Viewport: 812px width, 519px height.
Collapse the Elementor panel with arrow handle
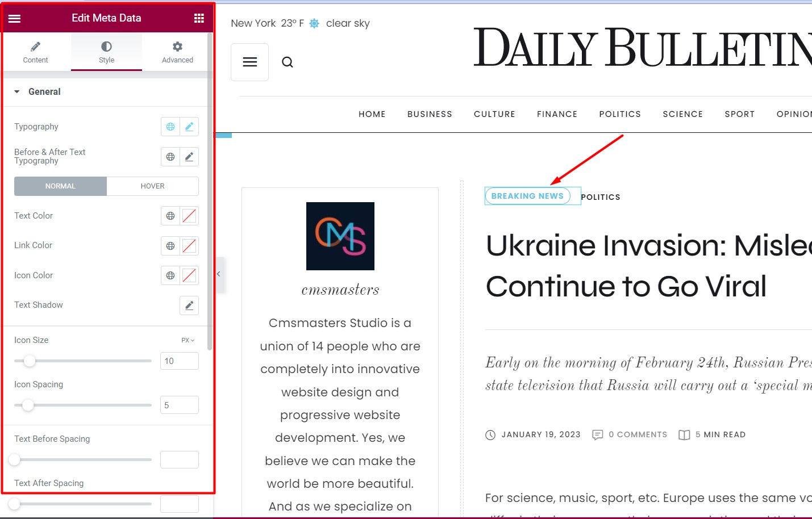coord(219,274)
